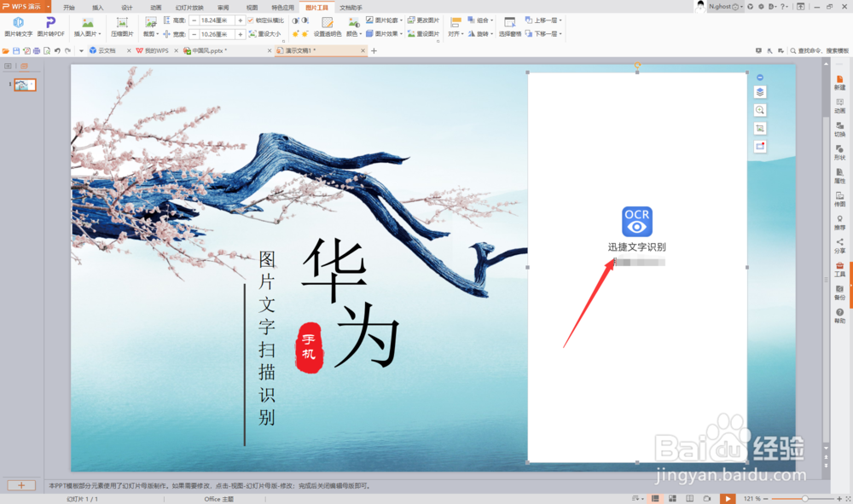Screen dimensions: 853x504
Task: Click the add slide plus button
Action: tap(21, 485)
